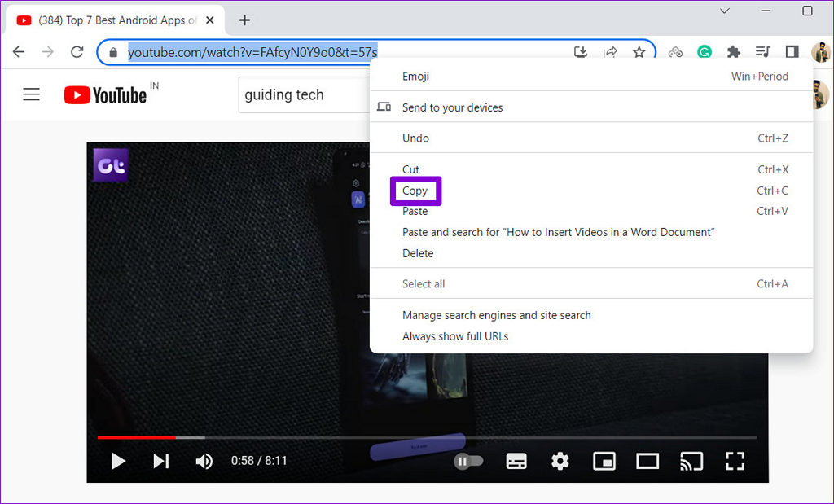Bookmark this page with star icon
Image resolution: width=834 pixels, height=504 pixels.
639,52
